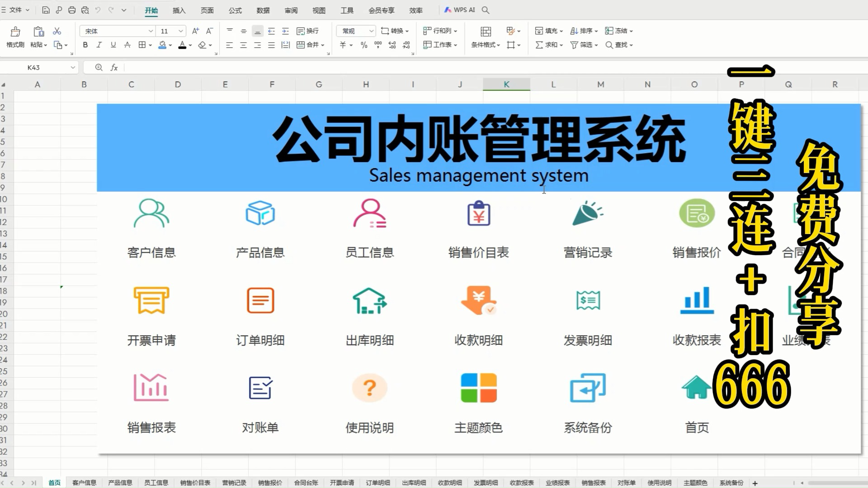Toggle thousands separator number format
This screenshot has height=488, width=868.
click(x=378, y=45)
